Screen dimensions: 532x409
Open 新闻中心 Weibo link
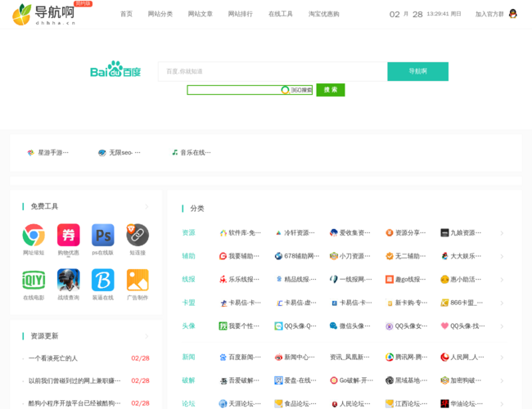pos(295,357)
